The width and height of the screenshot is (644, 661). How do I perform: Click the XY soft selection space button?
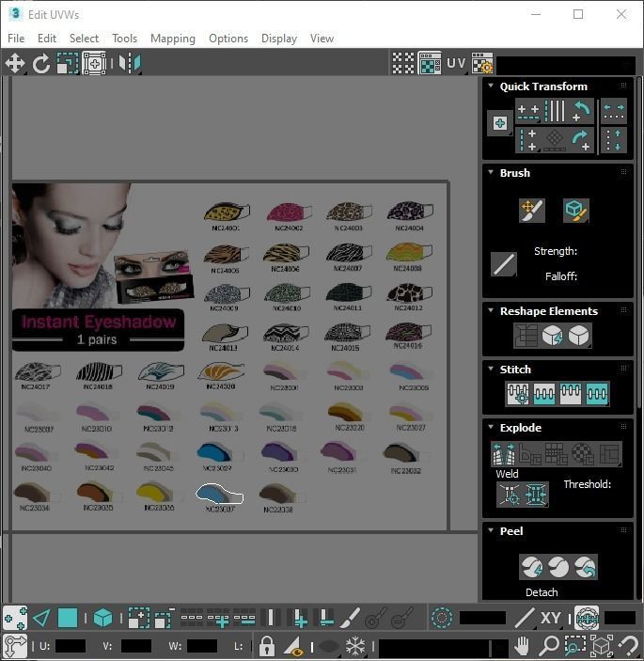click(550, 619)
